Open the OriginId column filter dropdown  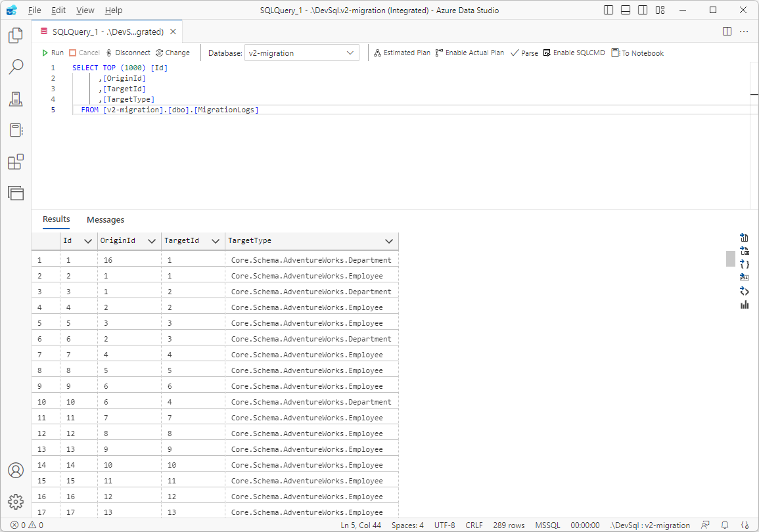pyautogui.click(x=152, y=241)
